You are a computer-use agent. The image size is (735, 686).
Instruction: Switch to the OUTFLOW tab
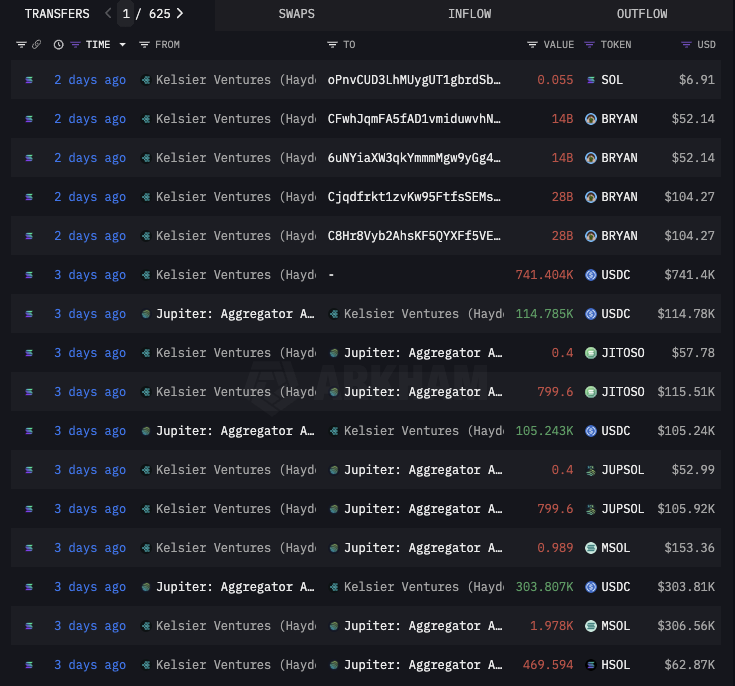(642, 14)
